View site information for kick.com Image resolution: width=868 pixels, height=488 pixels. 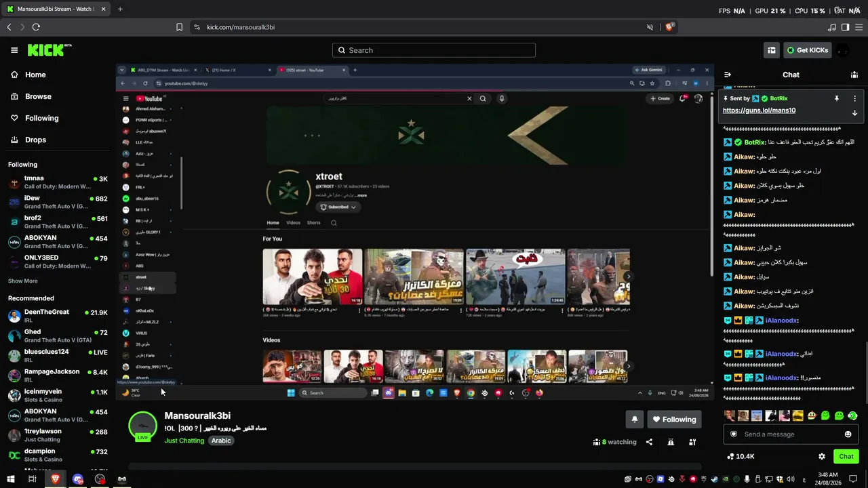pos(197,27)
